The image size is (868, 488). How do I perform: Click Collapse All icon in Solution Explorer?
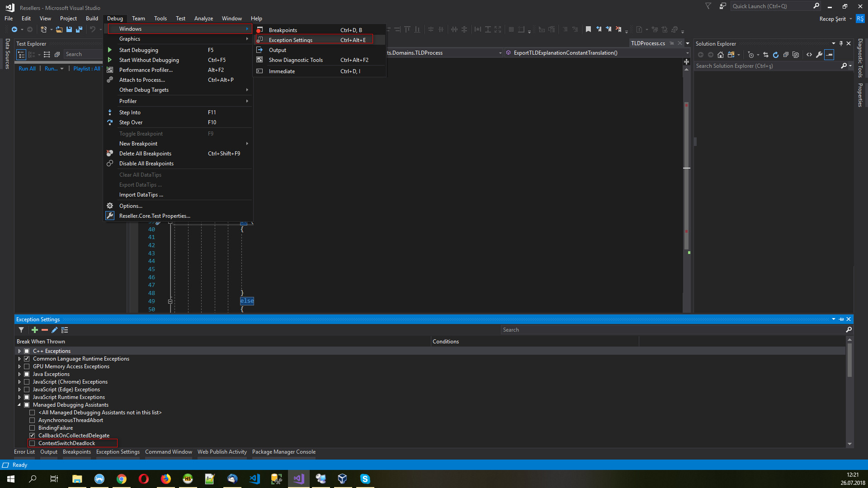pyautogui.click(x=786, y=55)
